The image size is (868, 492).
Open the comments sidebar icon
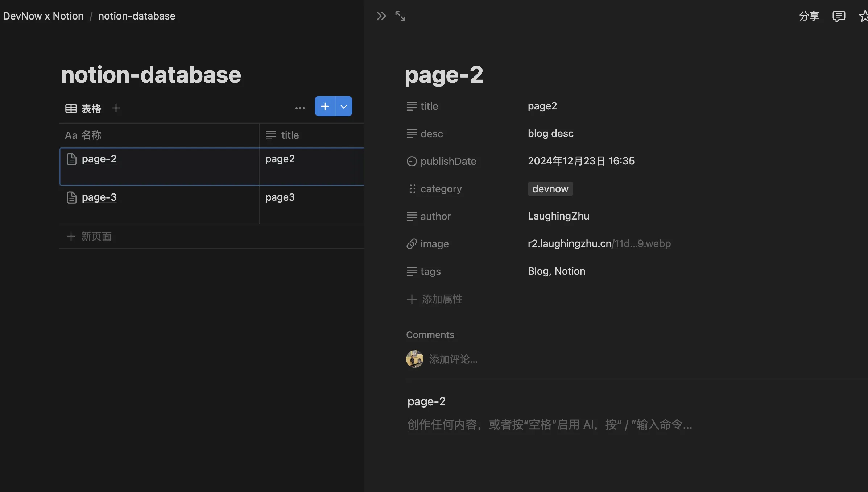pos(839,16)
